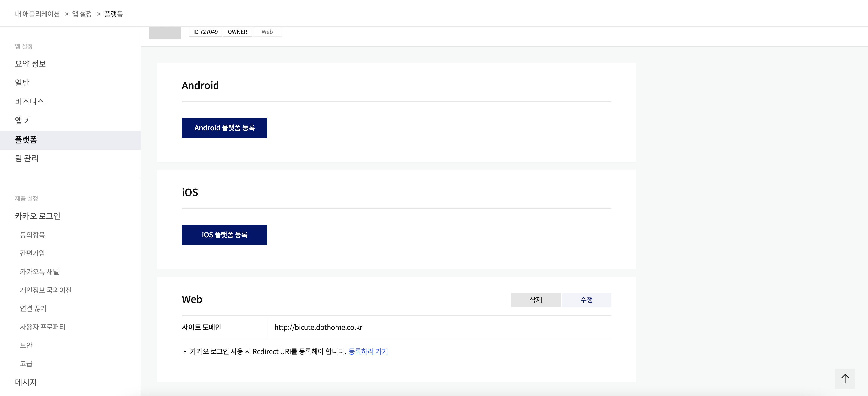The image size is (868, 396).
Task: Navigate to 앱 설정 breadcrumb
Action: click(x=82, y=14)
